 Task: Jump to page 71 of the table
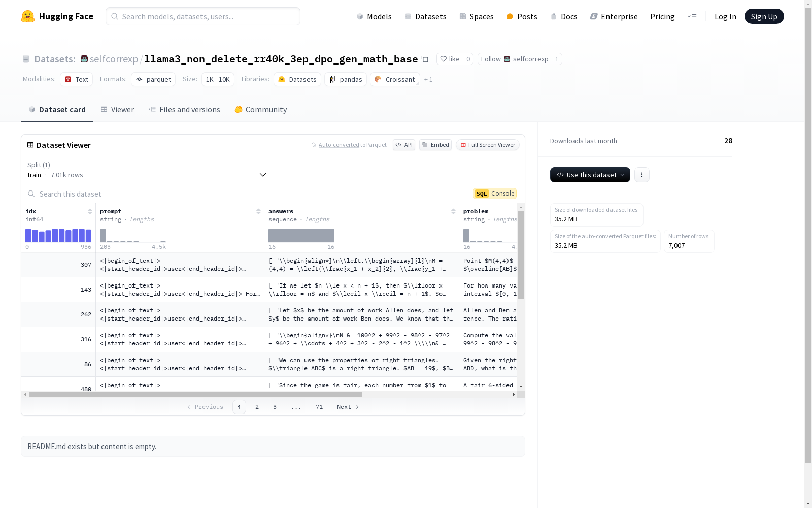319,407
